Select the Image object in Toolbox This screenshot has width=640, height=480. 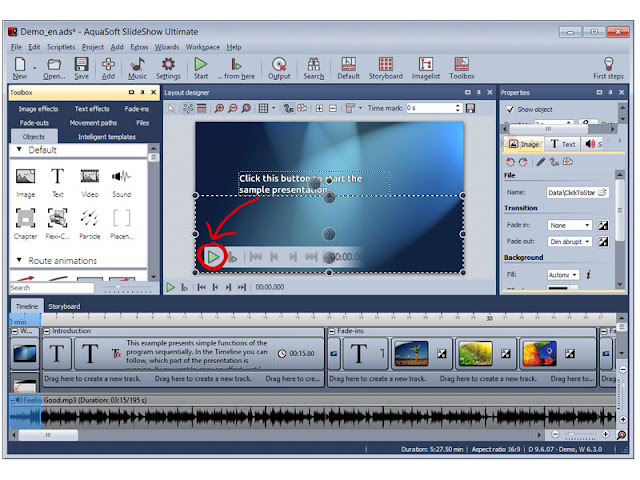pos(25,183)
